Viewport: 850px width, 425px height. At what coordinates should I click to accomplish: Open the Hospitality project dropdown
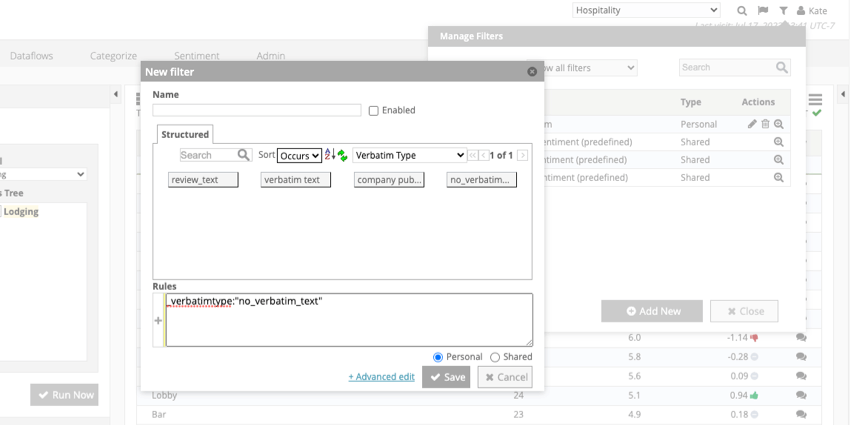(646, 10)
